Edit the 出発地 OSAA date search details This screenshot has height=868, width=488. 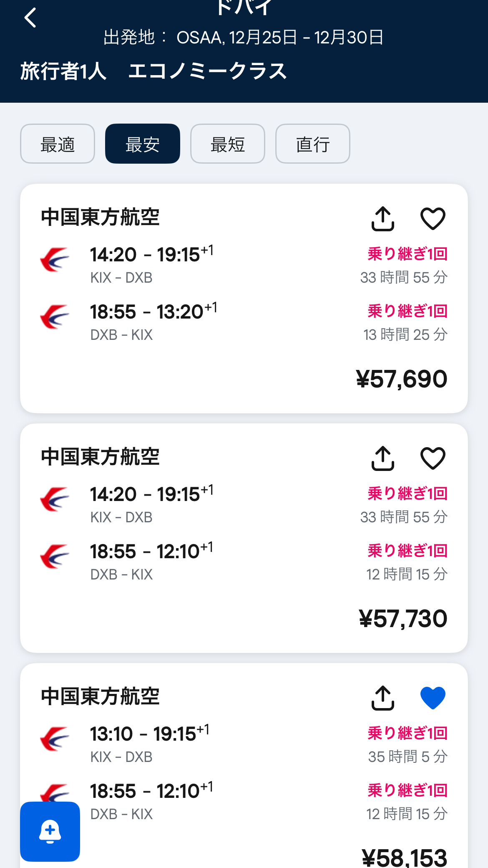[244, 38]
